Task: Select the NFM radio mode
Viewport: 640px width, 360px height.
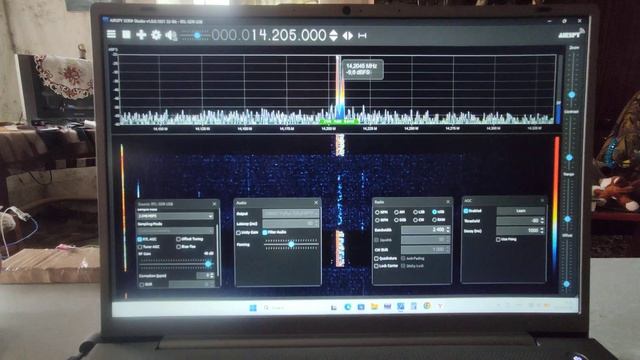Action: click(377, 213)
